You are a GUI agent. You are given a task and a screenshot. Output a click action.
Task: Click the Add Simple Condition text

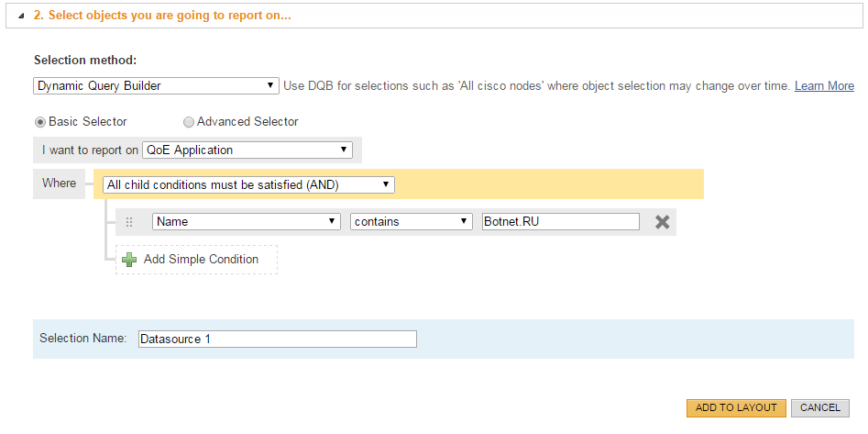[201, 260]
